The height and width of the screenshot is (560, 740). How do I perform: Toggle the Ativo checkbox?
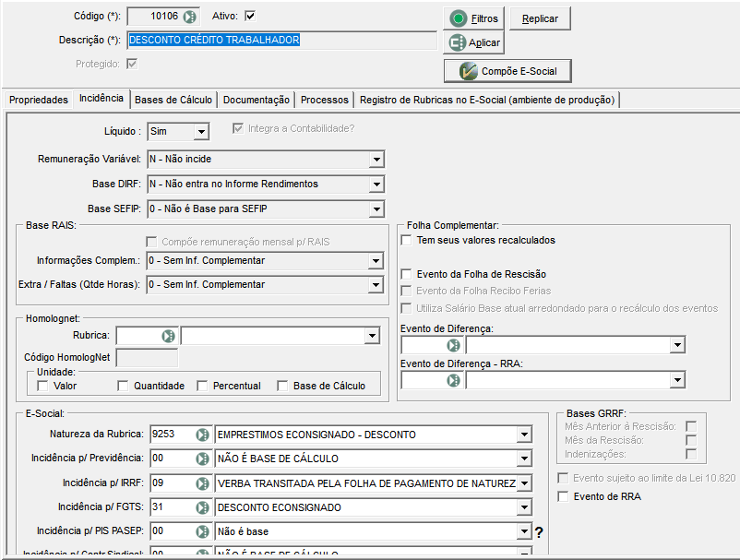click(x=250, y=16)
